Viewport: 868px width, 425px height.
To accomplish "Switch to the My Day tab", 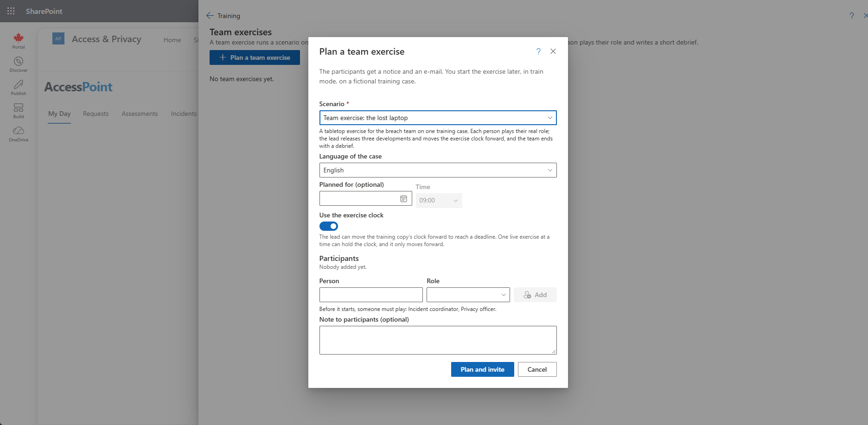I will (x=59, y=114).
